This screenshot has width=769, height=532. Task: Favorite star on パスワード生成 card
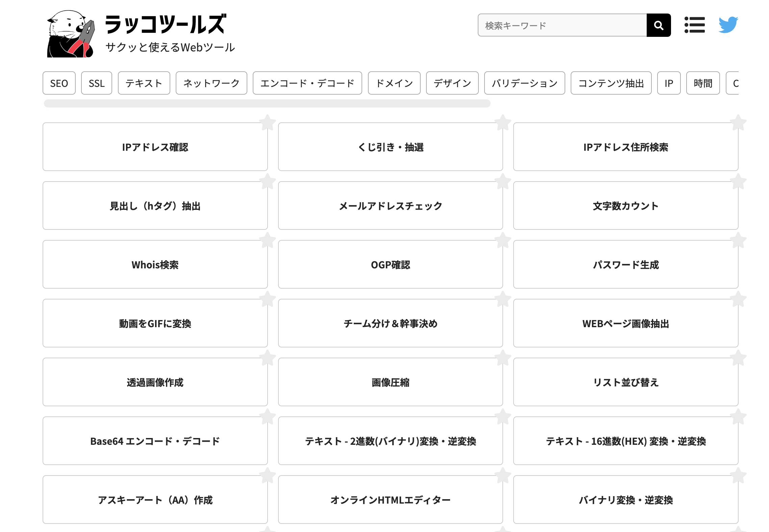point(738,240)
